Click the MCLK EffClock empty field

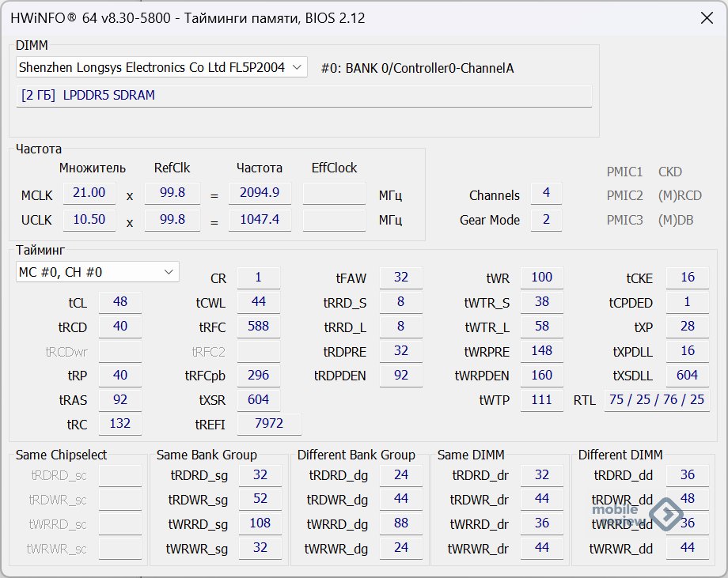click(334, 193)
